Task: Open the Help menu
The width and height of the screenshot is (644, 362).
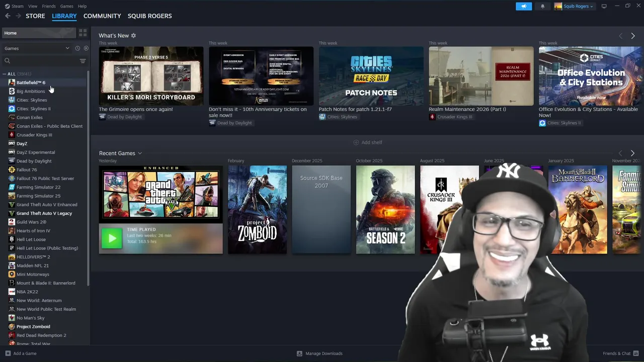Action: tap(82, 6)
